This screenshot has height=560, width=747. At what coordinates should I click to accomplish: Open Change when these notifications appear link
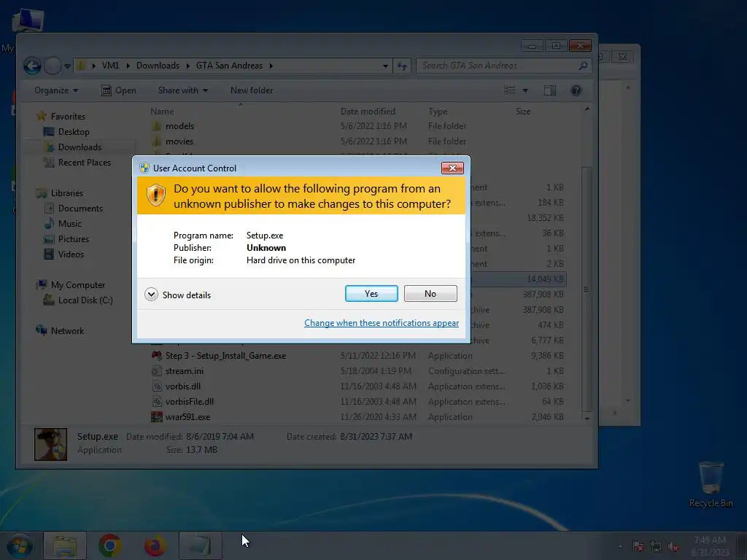click(381, 323)
